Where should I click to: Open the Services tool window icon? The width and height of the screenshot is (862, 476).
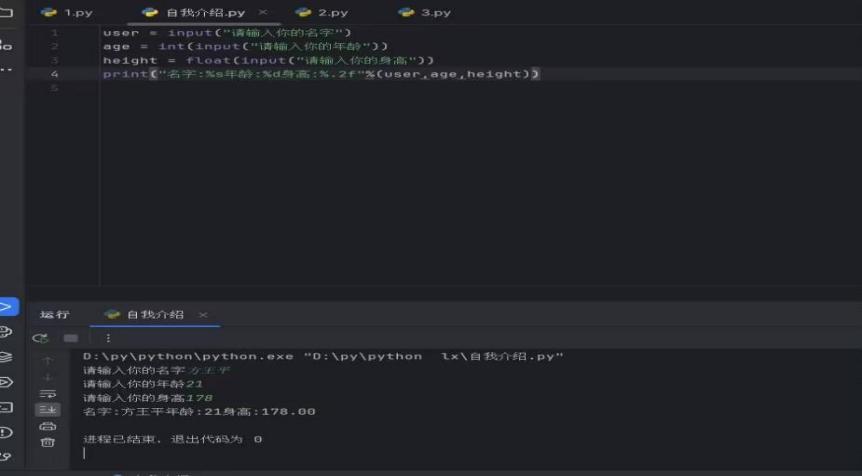point(6,382)
